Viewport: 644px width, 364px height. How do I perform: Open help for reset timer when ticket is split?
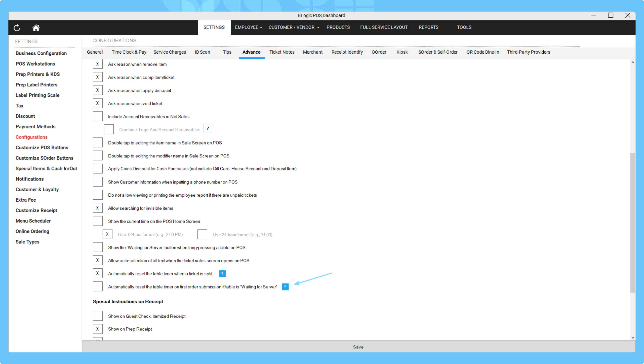pyautogui.click(x=222, y=274)
